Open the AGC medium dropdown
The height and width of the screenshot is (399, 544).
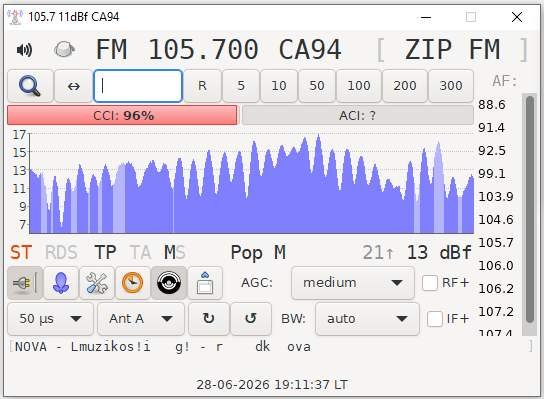[353, 283]
